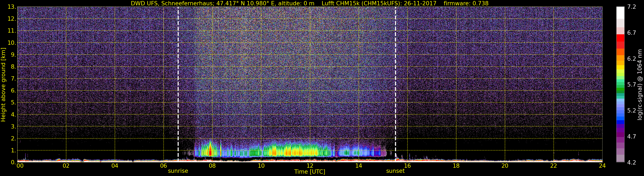This screenshot has height=176, width=644.
Task: Click the 12 hour tick label
Action: click(x=310, y=166)
